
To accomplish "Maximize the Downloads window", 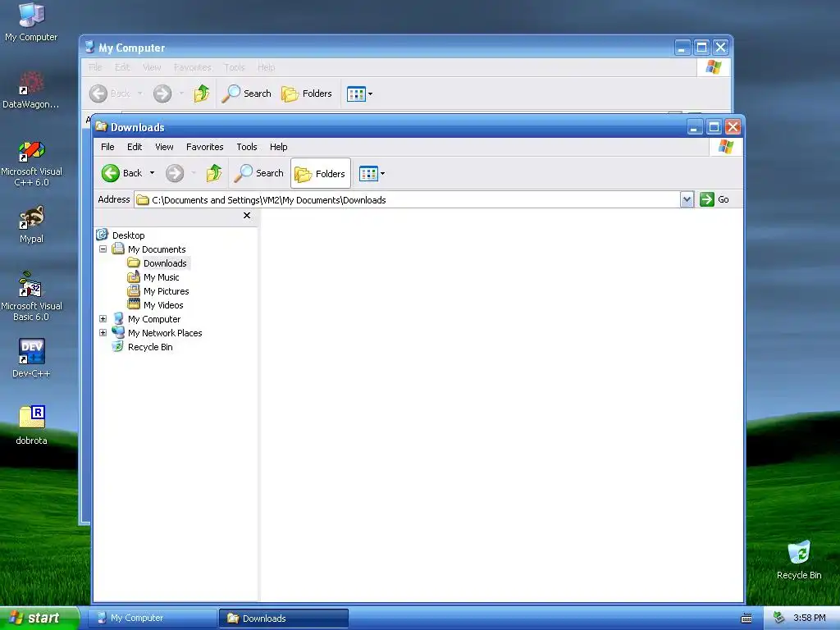I will pos(714,127).
